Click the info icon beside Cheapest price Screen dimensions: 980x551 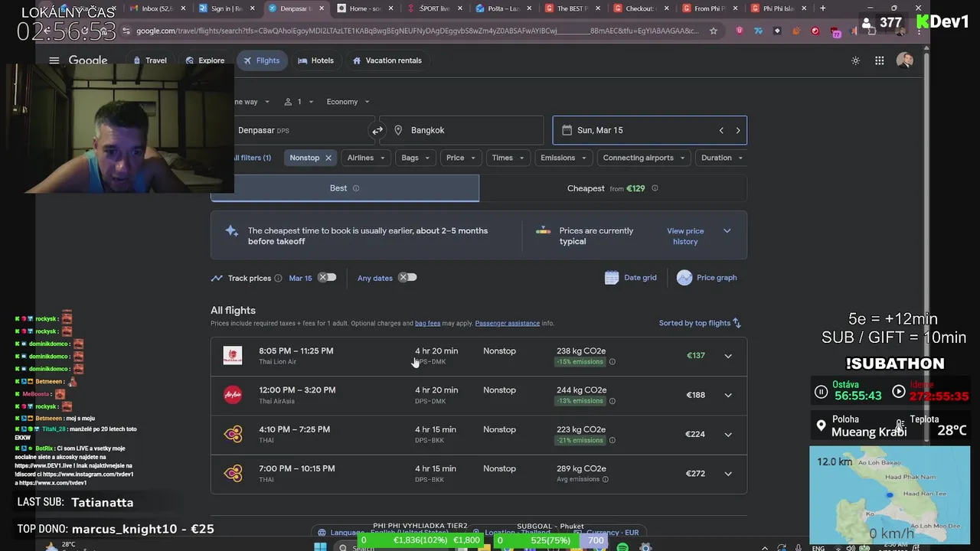pos(655,188)
